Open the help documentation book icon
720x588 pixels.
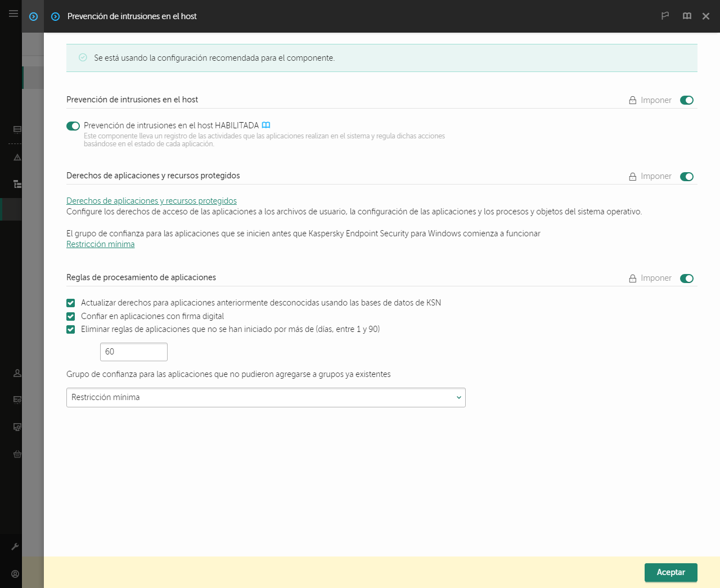pos(687,16)
